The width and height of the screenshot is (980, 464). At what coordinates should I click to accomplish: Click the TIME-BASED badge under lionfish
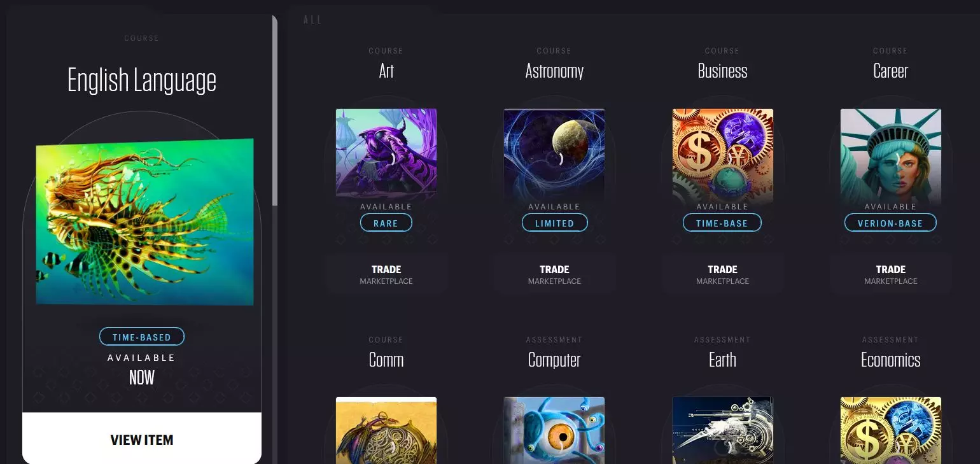(x=142, y=337)
